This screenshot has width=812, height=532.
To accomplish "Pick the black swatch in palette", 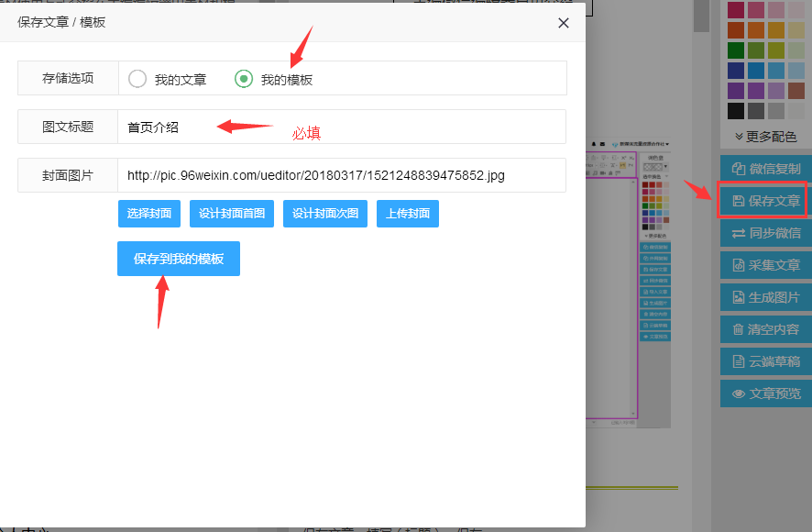I will click(735, 111).
